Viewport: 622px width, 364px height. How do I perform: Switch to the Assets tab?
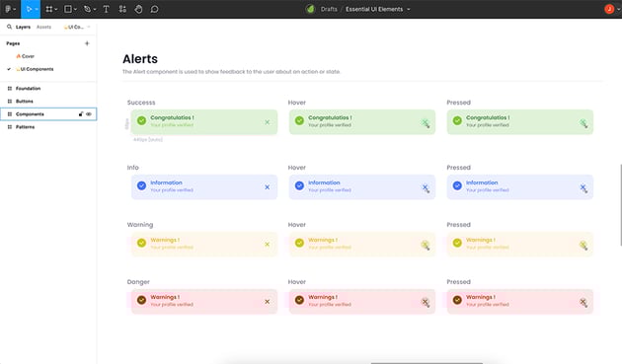(x=43, y=27)
